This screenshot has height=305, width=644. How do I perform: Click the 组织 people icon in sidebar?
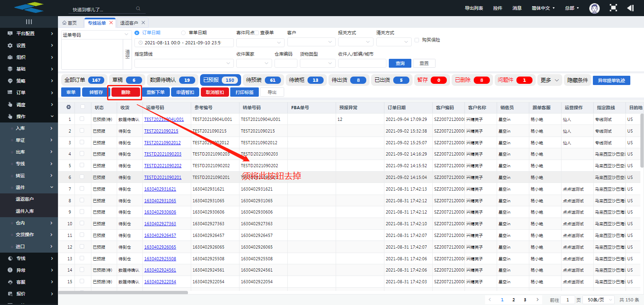click(x=10, y=57)
